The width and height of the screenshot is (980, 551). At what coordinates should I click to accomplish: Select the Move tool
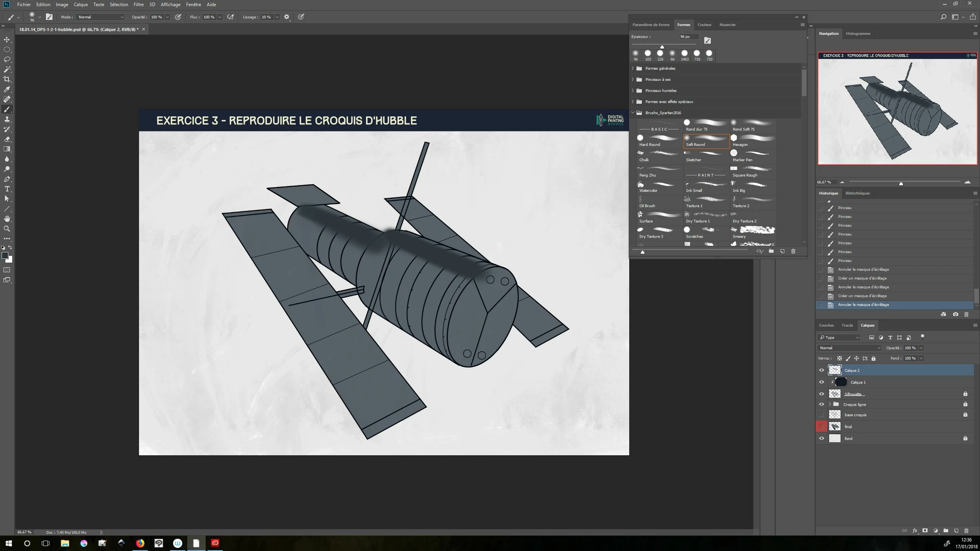point(7,39)
